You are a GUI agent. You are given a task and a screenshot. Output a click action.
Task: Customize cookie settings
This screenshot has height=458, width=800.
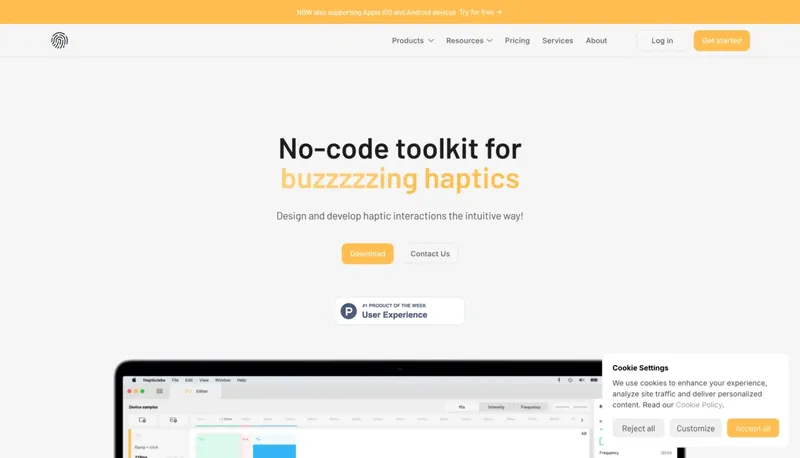pyautogui.click(x=695, y=428)
